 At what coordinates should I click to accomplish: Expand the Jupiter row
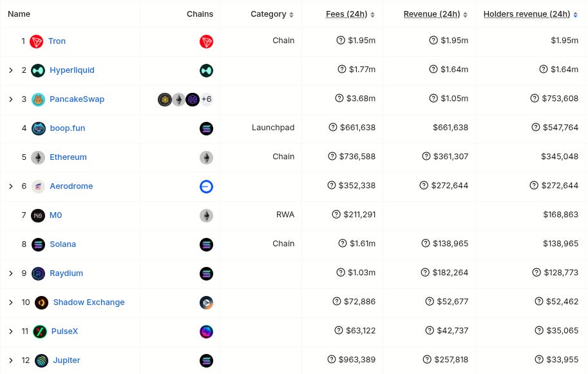pos(11,360)
